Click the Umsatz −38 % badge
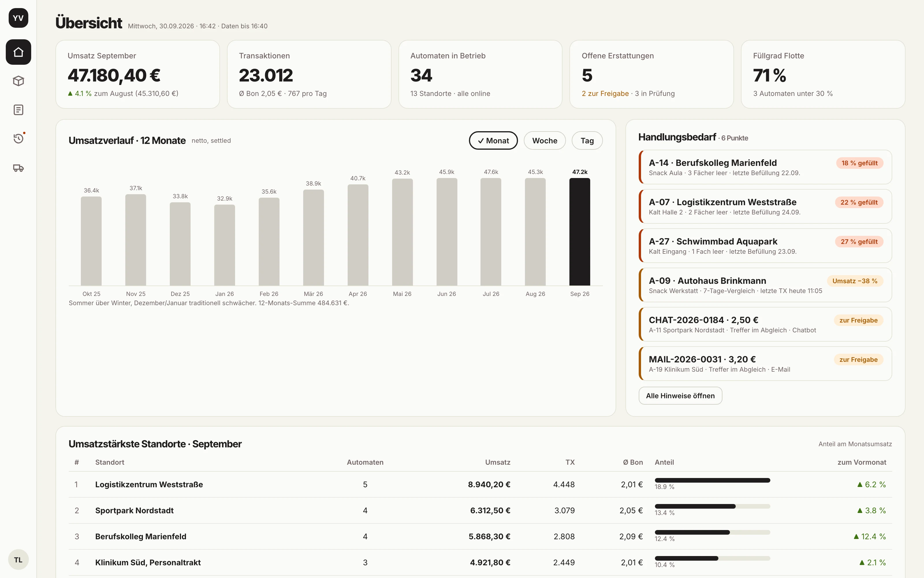The height and width of the screenshot is (578, 924). (x=854, y=281)
